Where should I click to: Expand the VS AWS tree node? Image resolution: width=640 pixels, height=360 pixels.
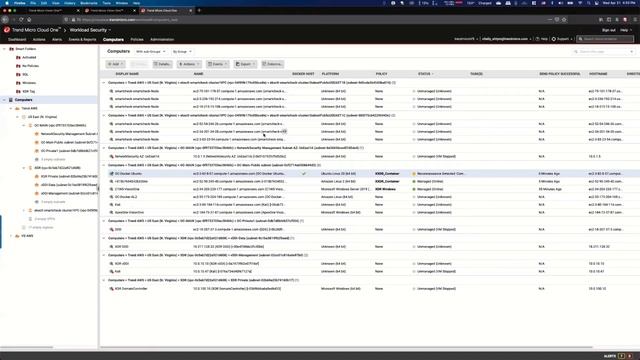[x=11, y=236]
